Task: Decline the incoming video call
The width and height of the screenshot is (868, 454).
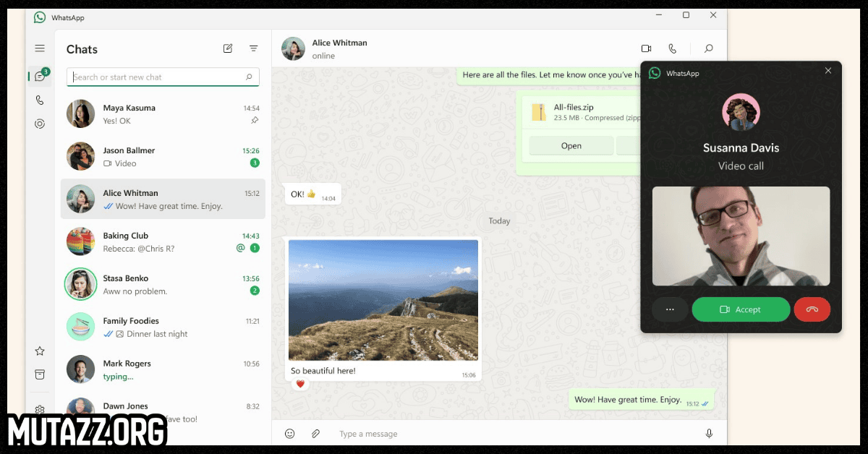Action: [x=812, y=309]
